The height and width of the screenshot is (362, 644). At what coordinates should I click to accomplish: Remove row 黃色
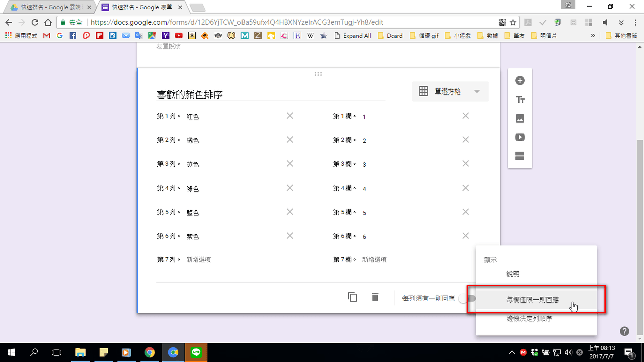(x=290, y=163)
